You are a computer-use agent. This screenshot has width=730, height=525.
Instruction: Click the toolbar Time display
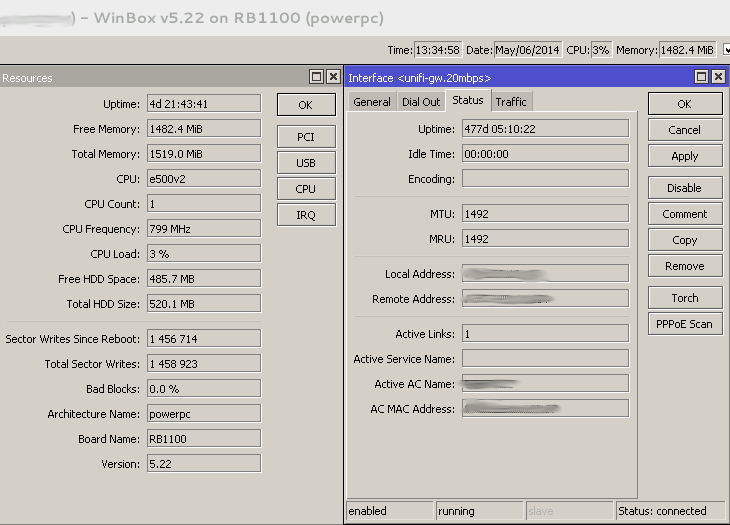(438, 50)
